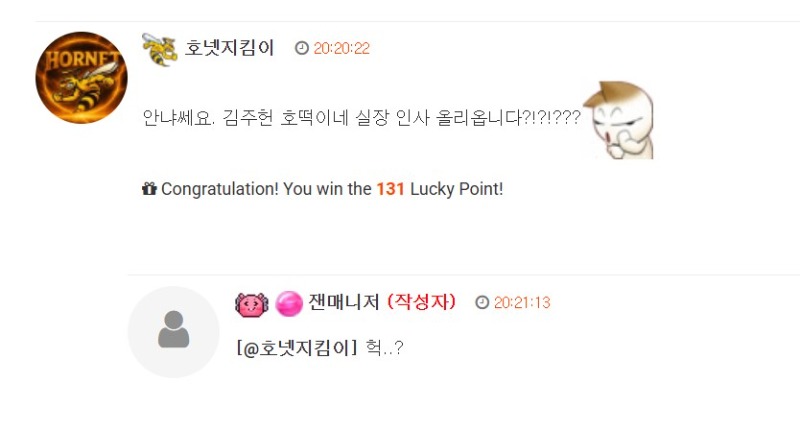The image size is (800, 431).
Task: Click the gift icon before Congratulation
Action: [149, 189]
